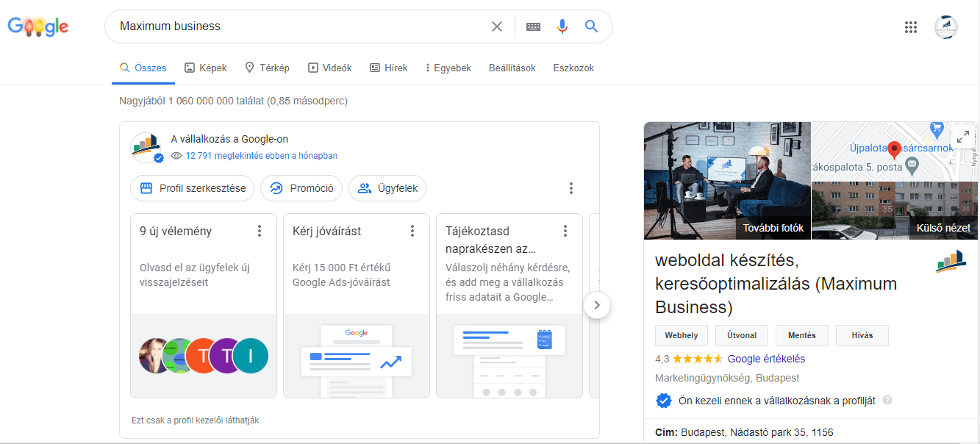980x444 pixels.
Task: Click the Ügyfelek button
Action: click(x=387, y=188)
